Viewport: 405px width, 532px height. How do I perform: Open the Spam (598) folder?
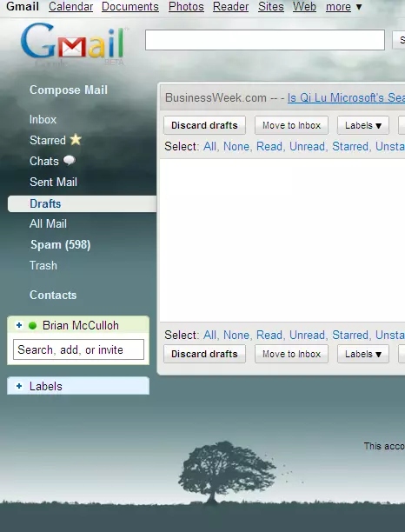(60, 244)
